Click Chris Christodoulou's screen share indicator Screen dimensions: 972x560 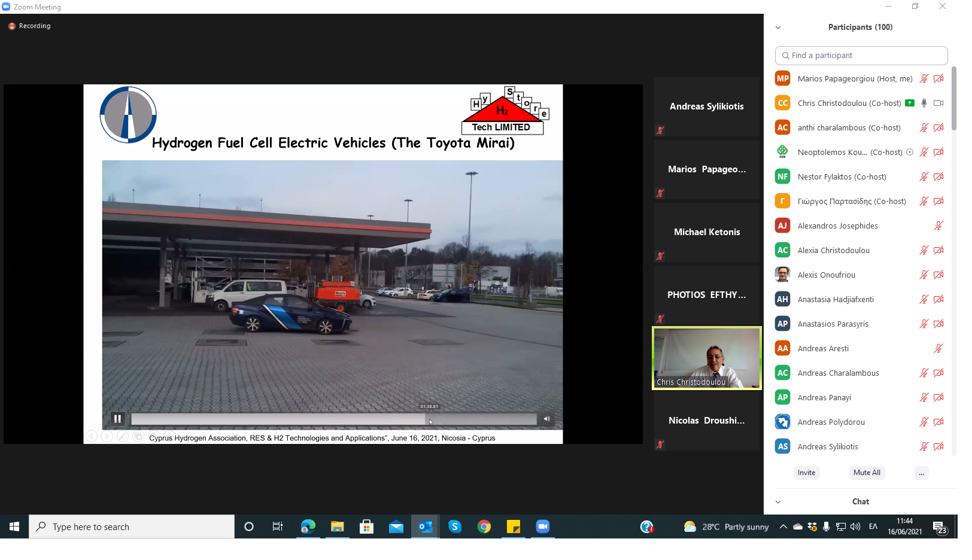tap(910, 103)
